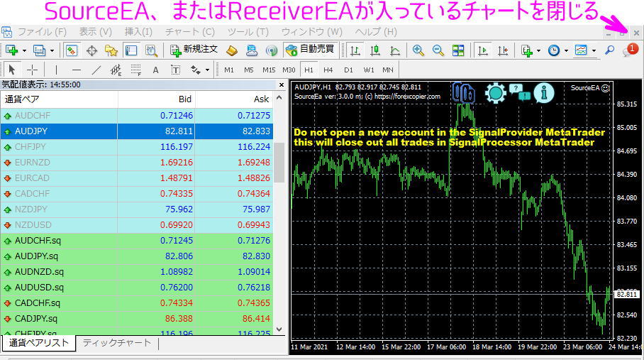This screenshot has height=360, width=644.
Task: Switch chart to candlestick display
Action: click(374, 50)
